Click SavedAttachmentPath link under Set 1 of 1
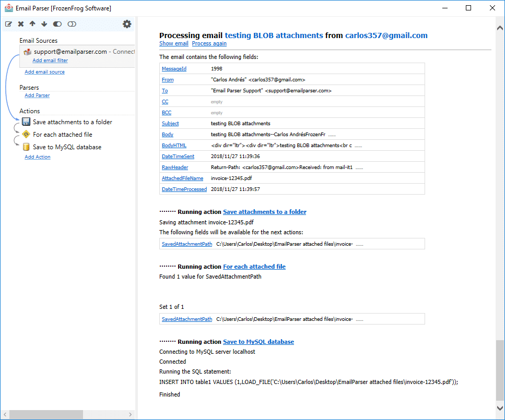Screen dimensions: 505x420 187,319
